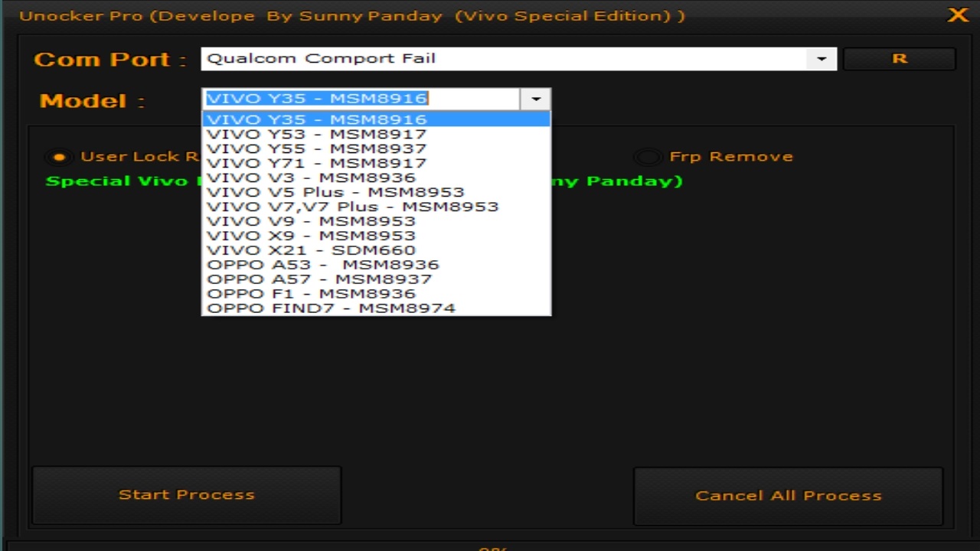Select VIVO Y71 - MSM8917 entry
Image resolution: width=980 pixels, height=551 pixels.
[x=376, y=163]
